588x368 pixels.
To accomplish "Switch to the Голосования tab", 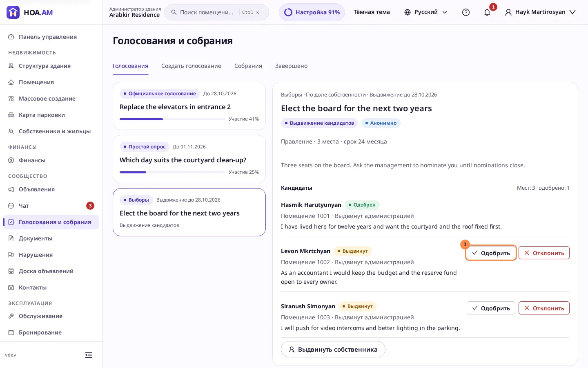I will (x=130, y=66).
